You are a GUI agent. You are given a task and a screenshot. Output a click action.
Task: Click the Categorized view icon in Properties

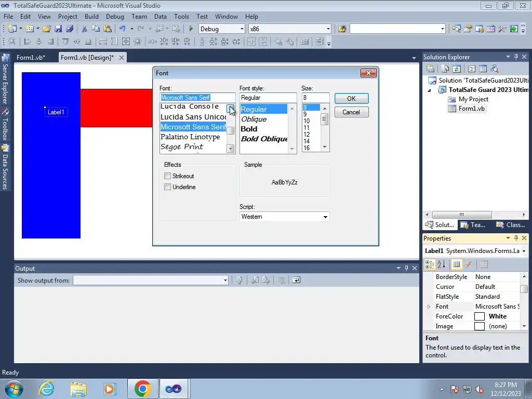click(430, 264)
